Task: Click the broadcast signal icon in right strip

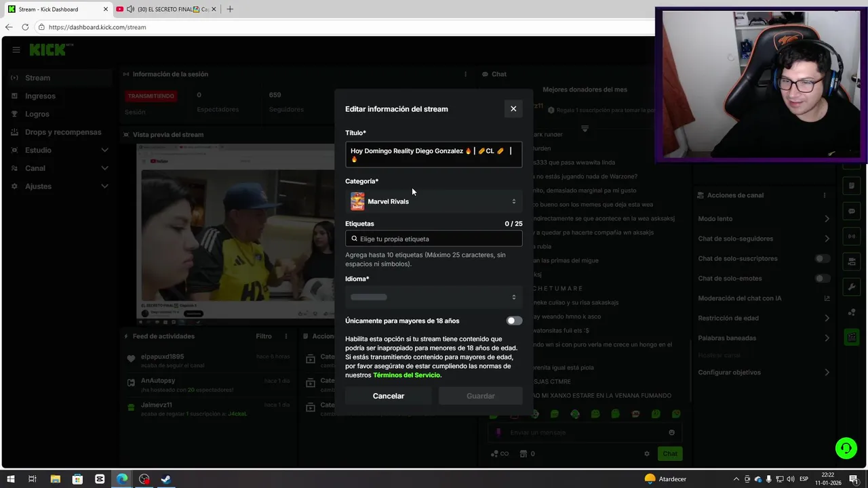Action: tap(852, 236)
